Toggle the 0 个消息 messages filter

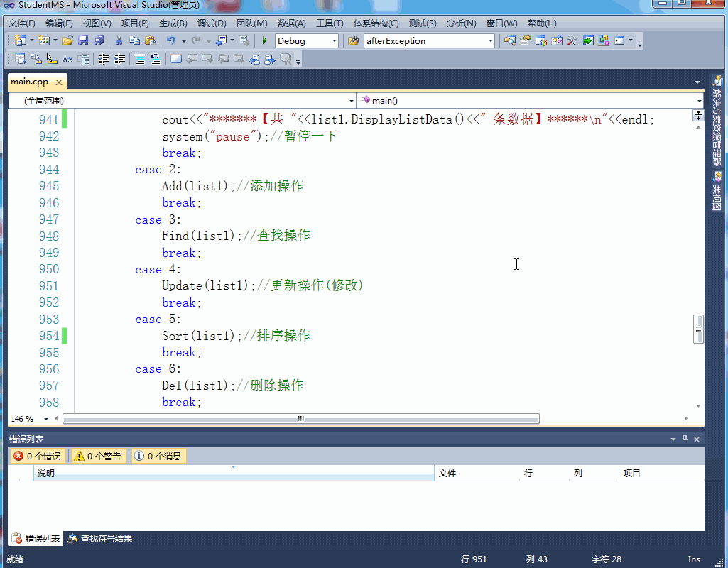[x=158, y=456]
